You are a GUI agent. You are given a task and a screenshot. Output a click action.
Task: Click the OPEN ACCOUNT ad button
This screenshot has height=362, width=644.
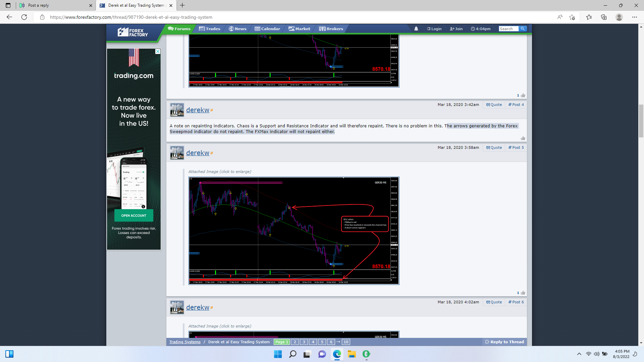tap(133, 216)
